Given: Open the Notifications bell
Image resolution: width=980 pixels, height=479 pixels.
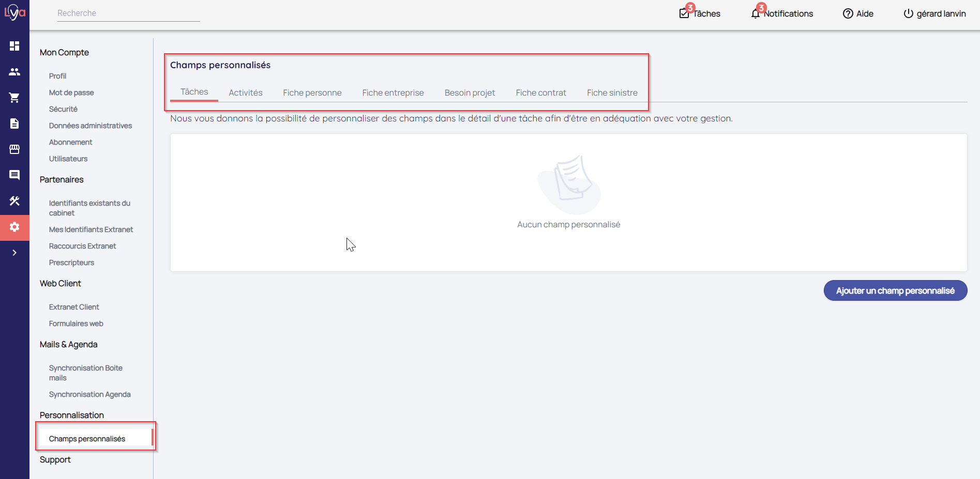Looking at the screenshot, I should (782, 13).
